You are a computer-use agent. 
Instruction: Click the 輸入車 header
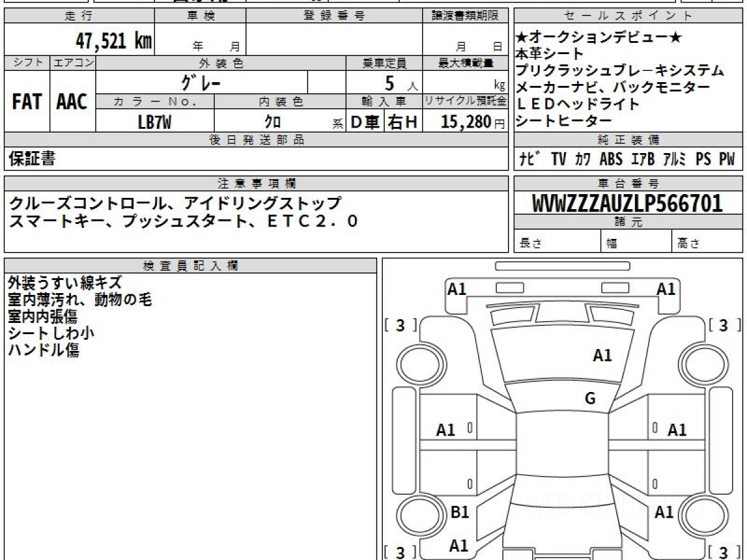pyautogui.click(x=384, y=101)
